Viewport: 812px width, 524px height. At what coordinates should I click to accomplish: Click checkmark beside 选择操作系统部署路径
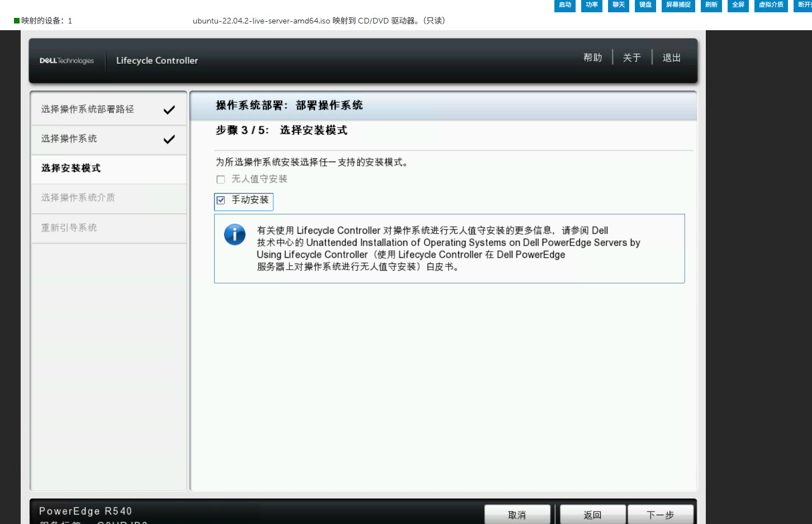(x=169, y=110)
